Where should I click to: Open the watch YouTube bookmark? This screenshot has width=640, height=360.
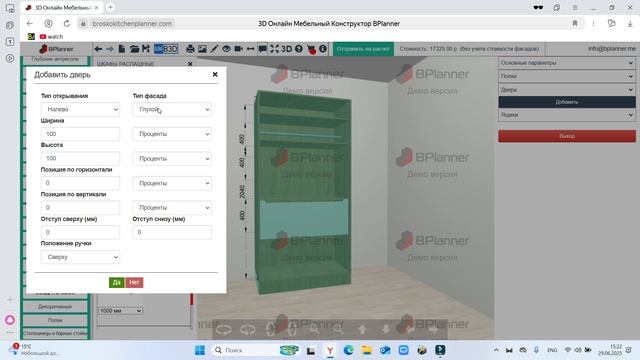pyautogui.click(x=51, y=37)
